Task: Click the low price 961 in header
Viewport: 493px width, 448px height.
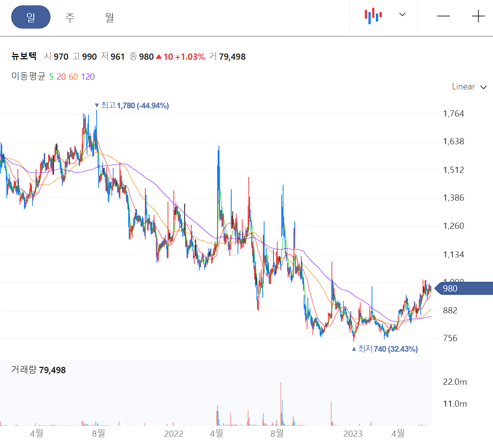Action: pos(118,57)
